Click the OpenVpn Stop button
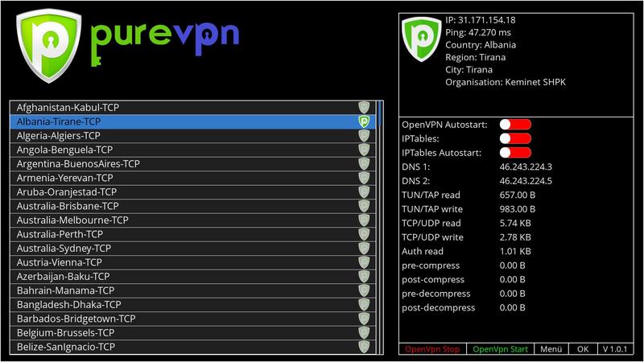 pyautogui.click(x=432, y=349)
